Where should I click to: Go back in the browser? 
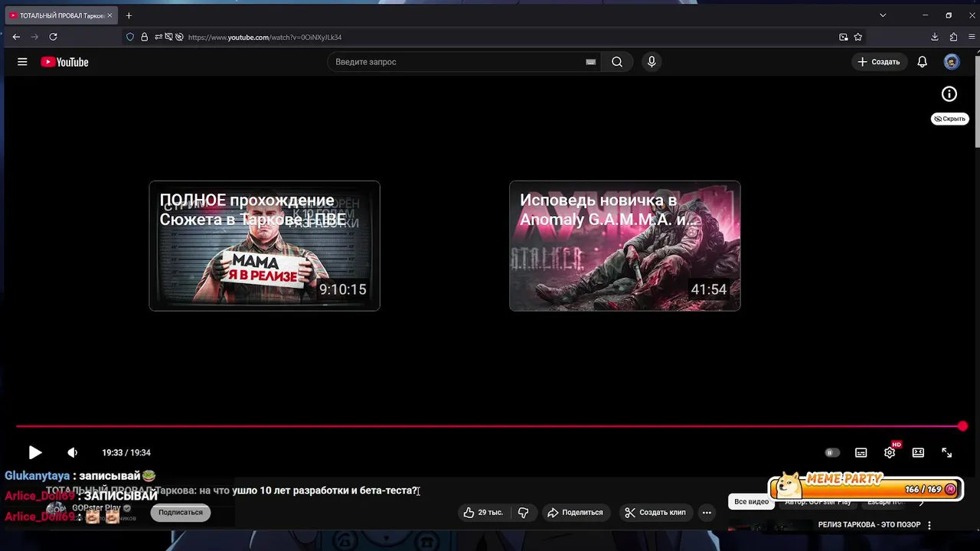point(16,37)
